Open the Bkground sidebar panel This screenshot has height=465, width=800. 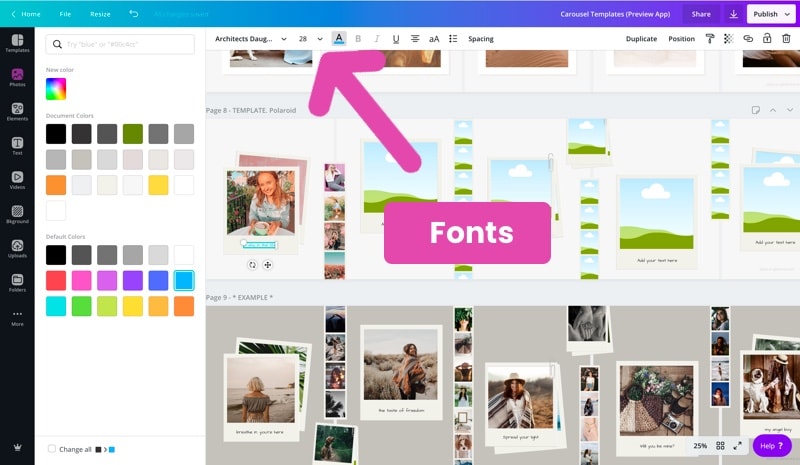tap(17, 214)
